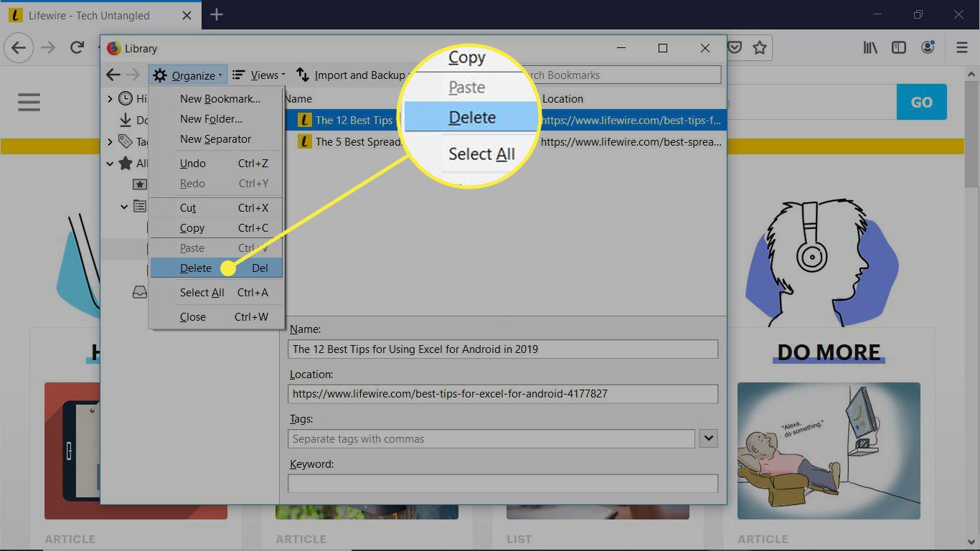
Task: Maximize the Library window
Action: 663,48
